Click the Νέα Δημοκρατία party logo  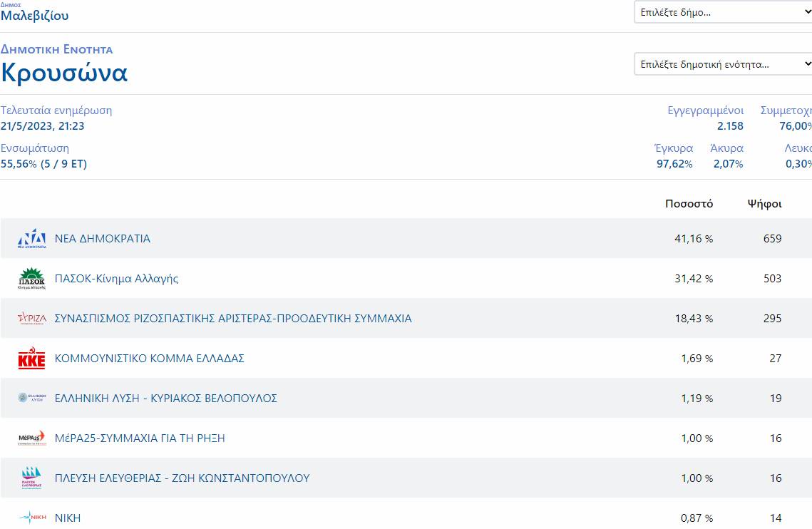31,238
